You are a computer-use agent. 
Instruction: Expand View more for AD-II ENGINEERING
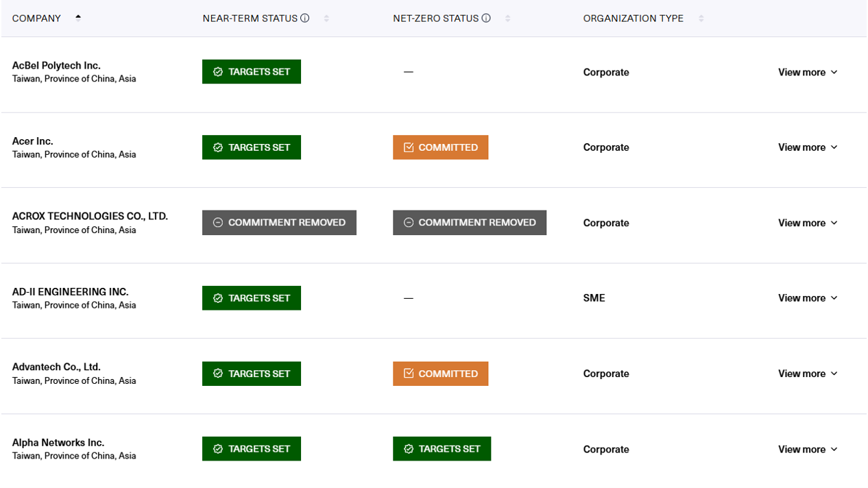[808, 298]
